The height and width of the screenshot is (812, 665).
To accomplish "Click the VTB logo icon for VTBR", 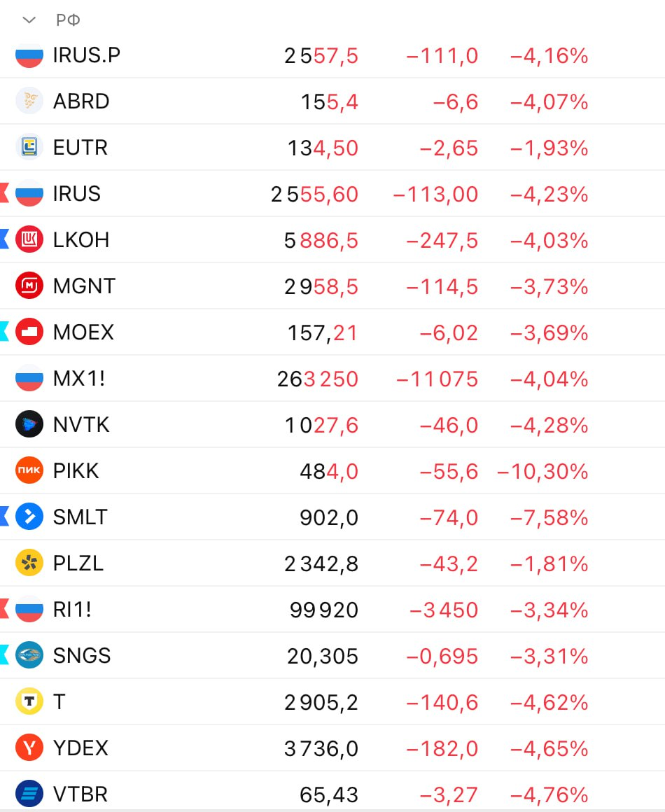I will 29,794.
